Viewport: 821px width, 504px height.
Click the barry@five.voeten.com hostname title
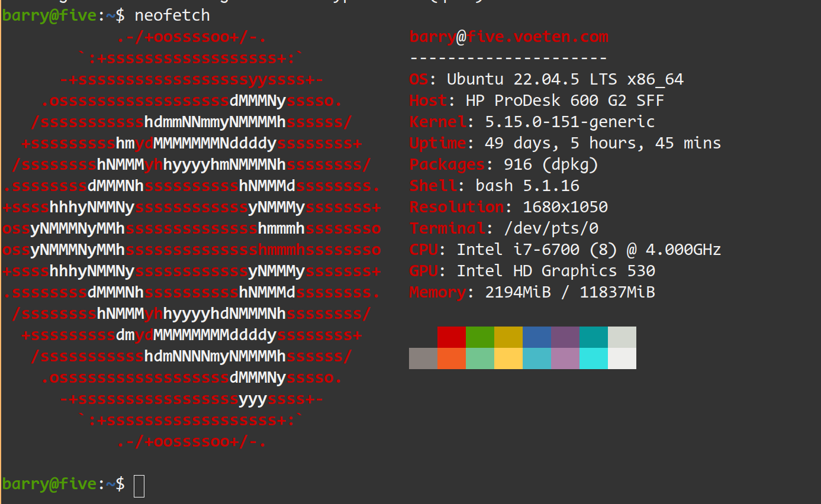click(x=509, y=37)
